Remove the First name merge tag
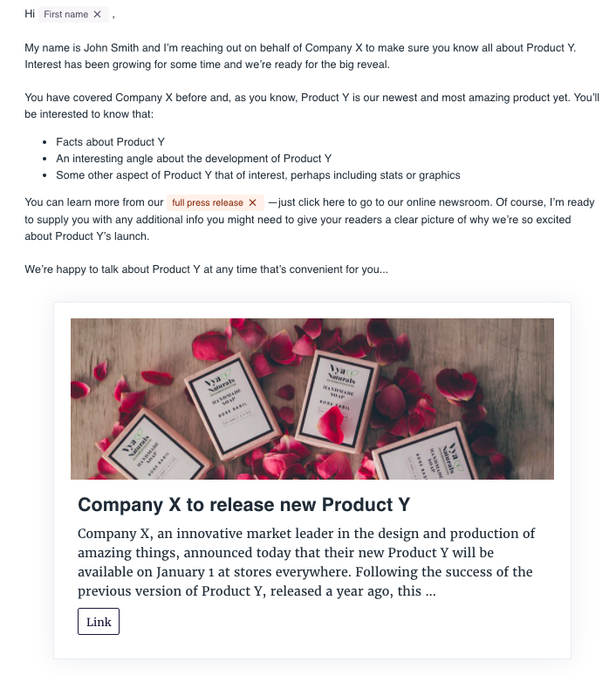616x675 pixels. tap(97, 15)
